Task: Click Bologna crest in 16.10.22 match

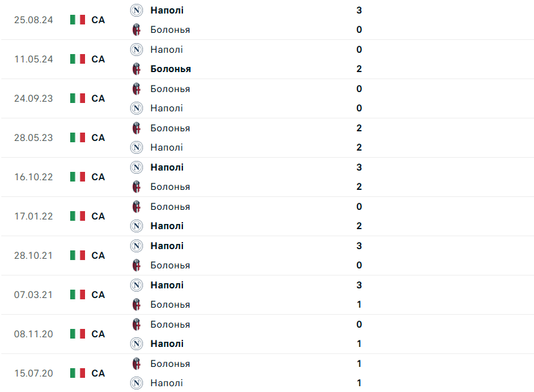Action: [x=137, y=187]
